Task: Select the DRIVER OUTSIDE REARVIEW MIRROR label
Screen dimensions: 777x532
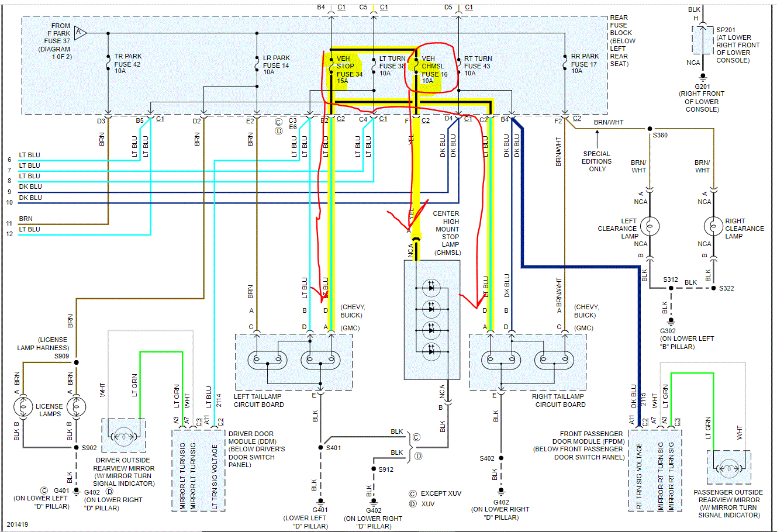Action: [125, 472]
